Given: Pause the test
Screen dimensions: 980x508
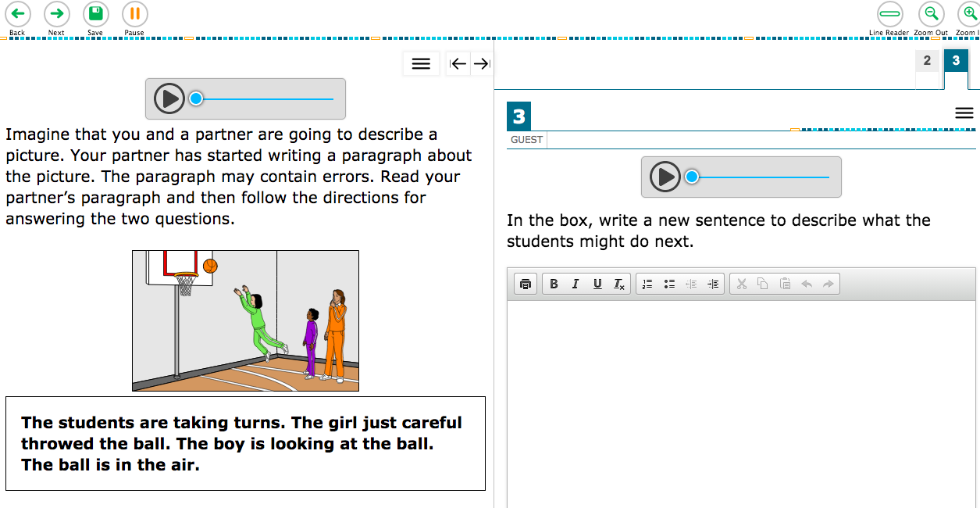Looking at the screenshot, I should click(134, 13).
